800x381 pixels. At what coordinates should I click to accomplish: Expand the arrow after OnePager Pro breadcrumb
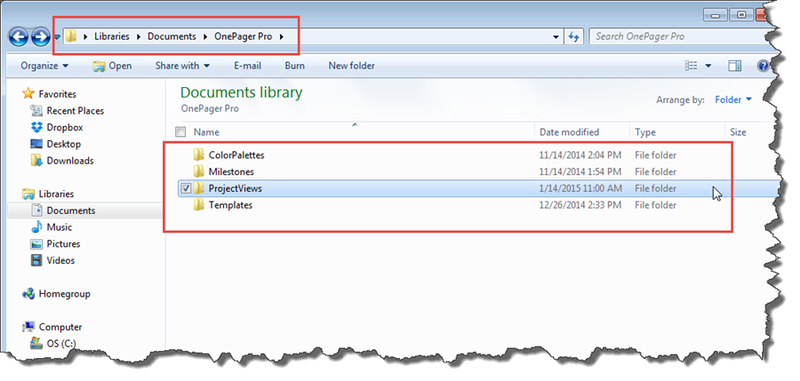point(281,37)
